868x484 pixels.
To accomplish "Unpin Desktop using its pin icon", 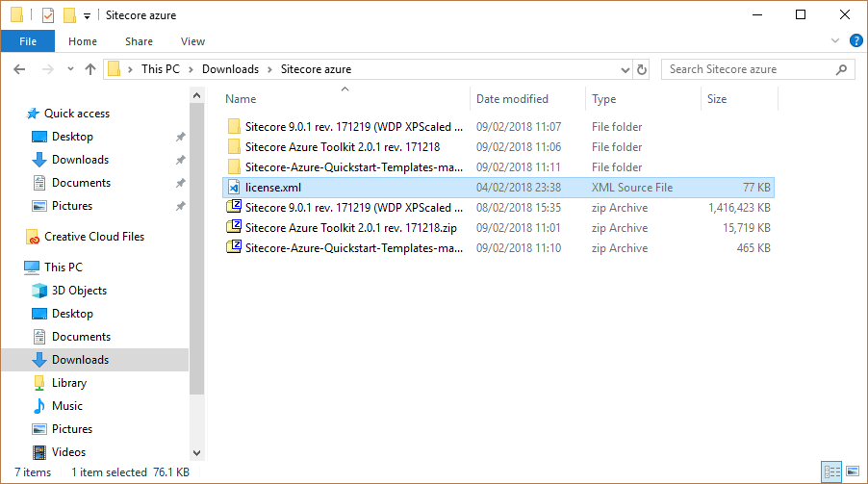I will [181, 137].
